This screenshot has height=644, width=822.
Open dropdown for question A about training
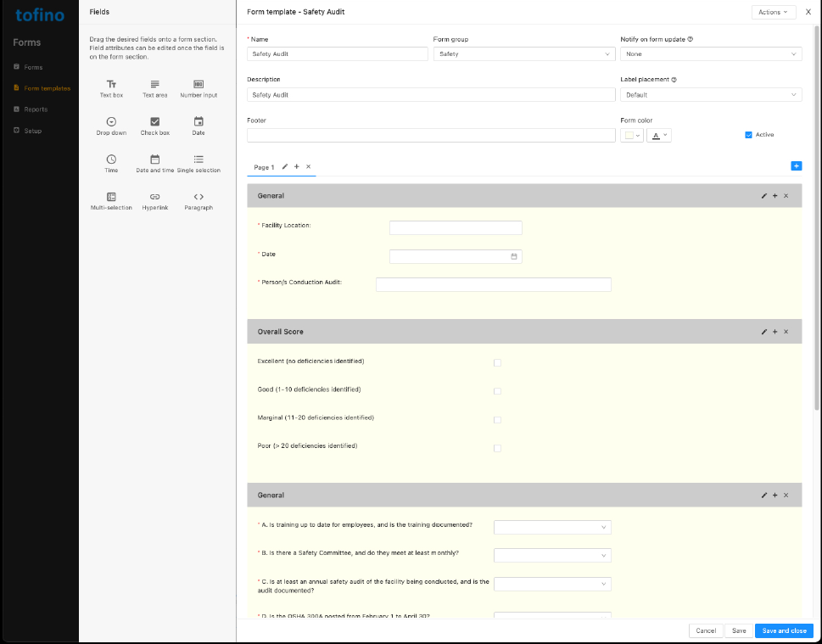(552, 527)
